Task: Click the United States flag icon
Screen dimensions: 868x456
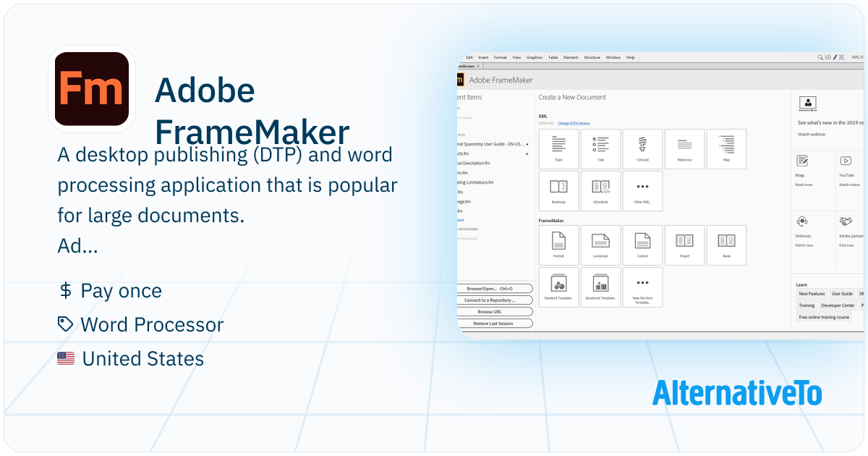Action: (66, 358)
